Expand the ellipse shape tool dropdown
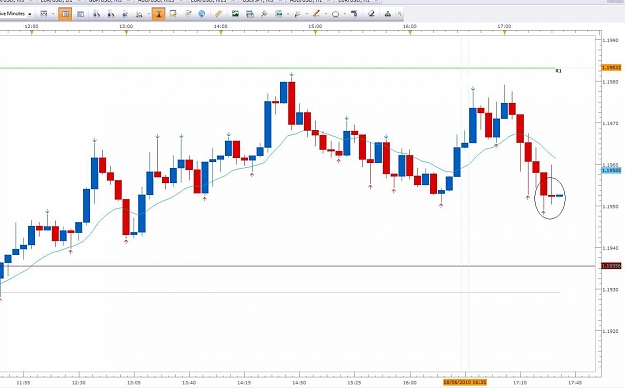The image size is (625, 388). coord(345,14)
